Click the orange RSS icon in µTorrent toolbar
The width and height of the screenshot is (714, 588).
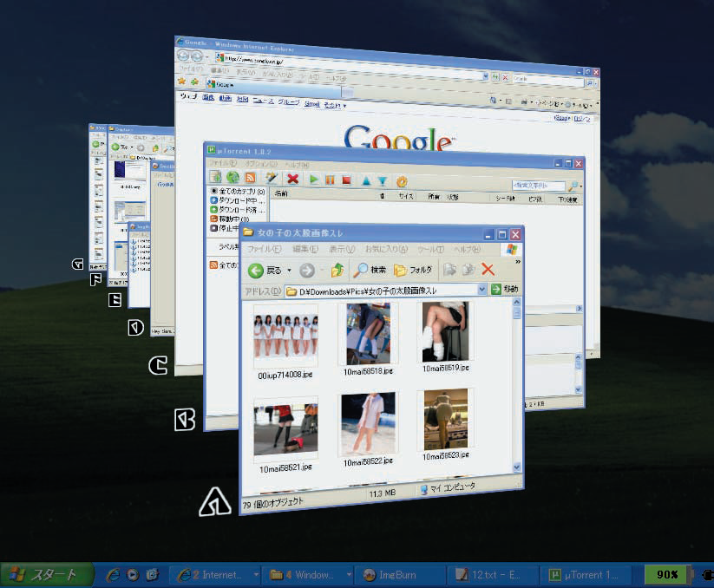pos(250,178)
